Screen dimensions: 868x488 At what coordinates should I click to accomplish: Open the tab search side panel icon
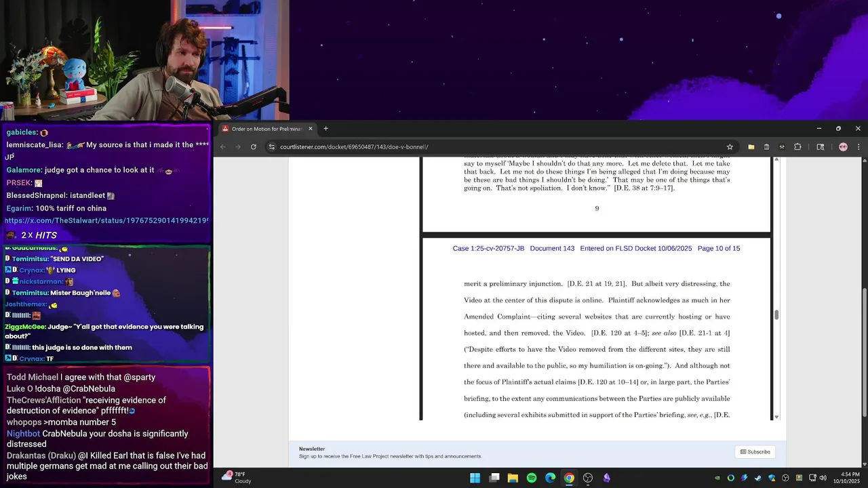[x=821, y=146]
